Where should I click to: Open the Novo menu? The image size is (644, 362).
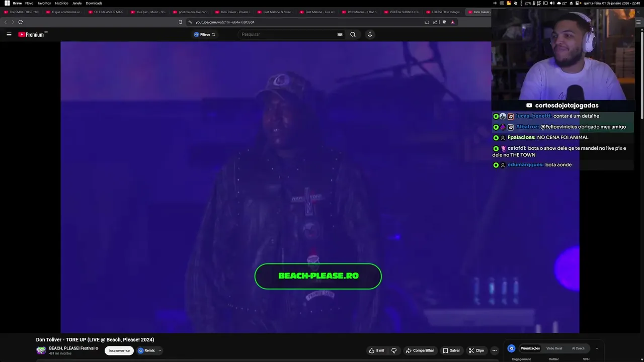29,3
